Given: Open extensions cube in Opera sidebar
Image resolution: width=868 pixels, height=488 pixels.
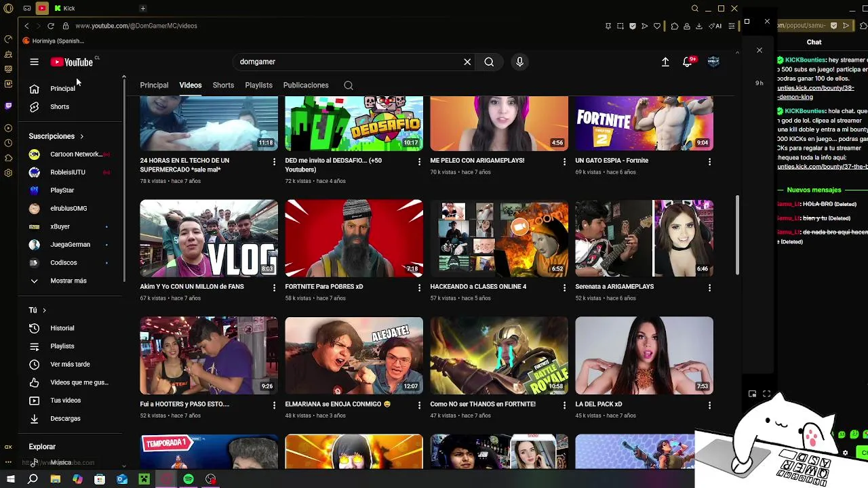Looking at the screenshot, I should [x=8, y=158].
